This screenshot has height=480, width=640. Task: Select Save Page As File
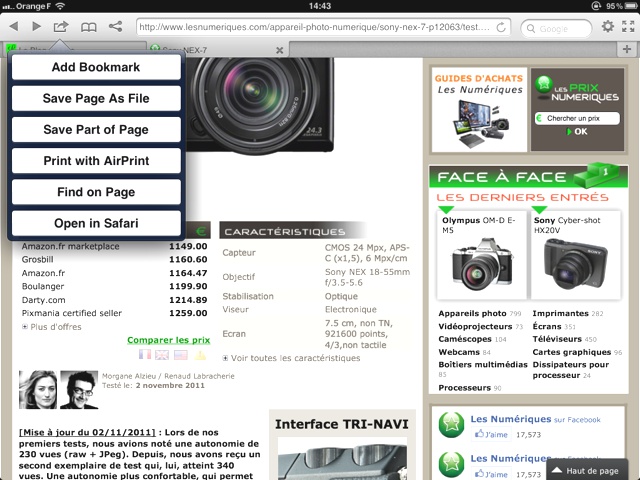96,98
